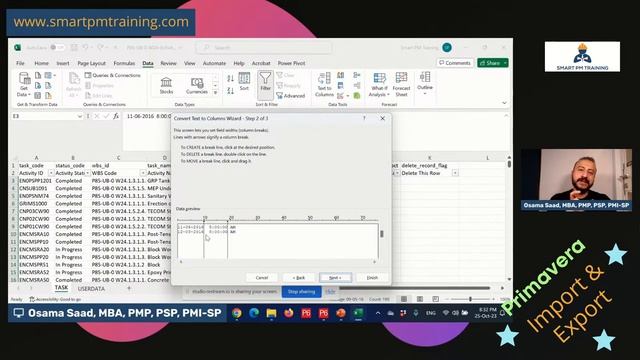The image size is (640, 360).
Task: Open the File menu tab
Action: [x=20, y=63]
